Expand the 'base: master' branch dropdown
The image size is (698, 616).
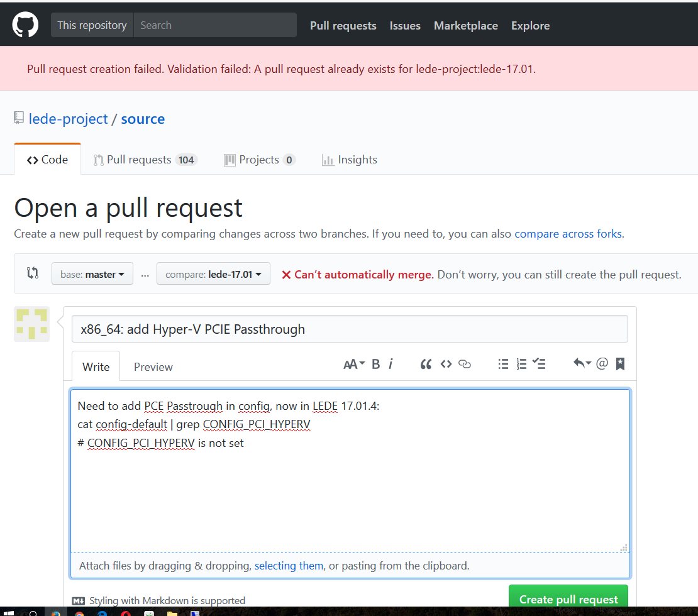click(92, 273)
